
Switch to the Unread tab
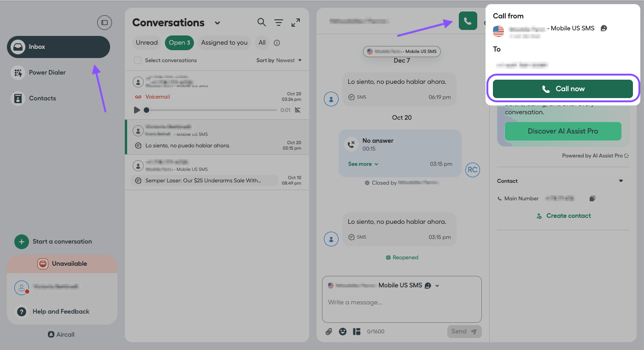click(x=146, y=43)
